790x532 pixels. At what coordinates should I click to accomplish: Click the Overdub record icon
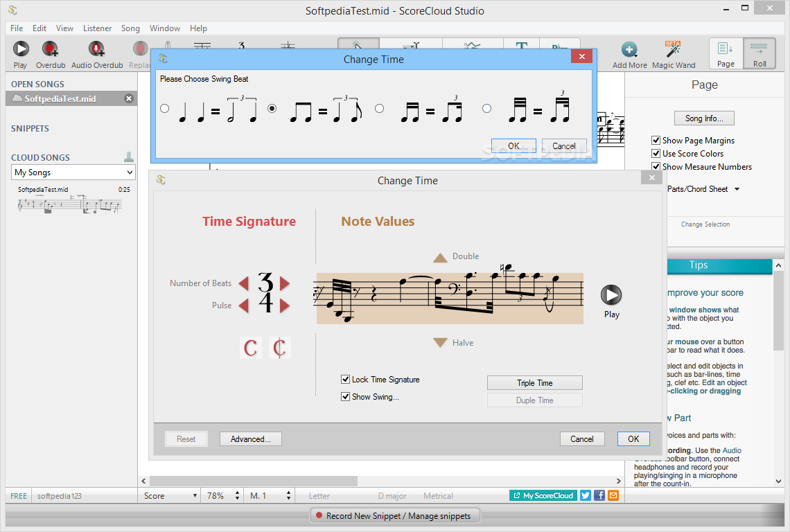(x=51, y=49)
